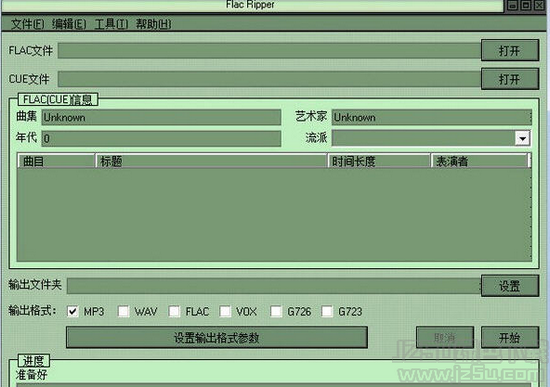550x387 pixels.
Task: Expand the 流派 dropdown arrow
Action: click(x=522, y=138)
